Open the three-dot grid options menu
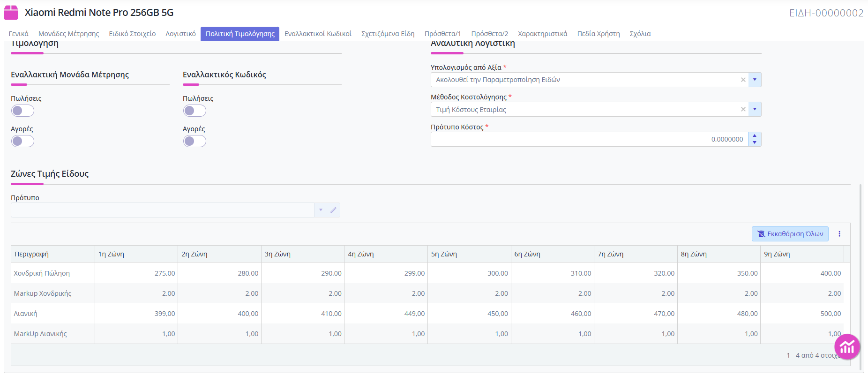 (x=839, y=234)
